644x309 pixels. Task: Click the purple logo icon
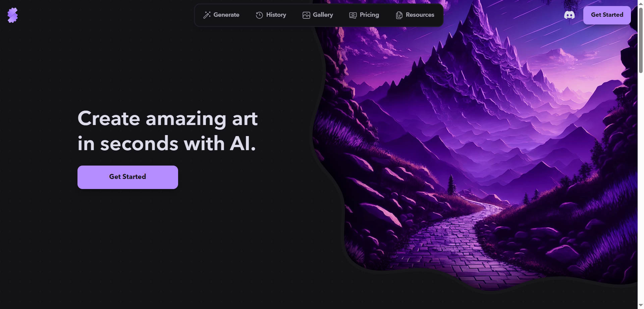pyautogui.click(x=12, y=15)
